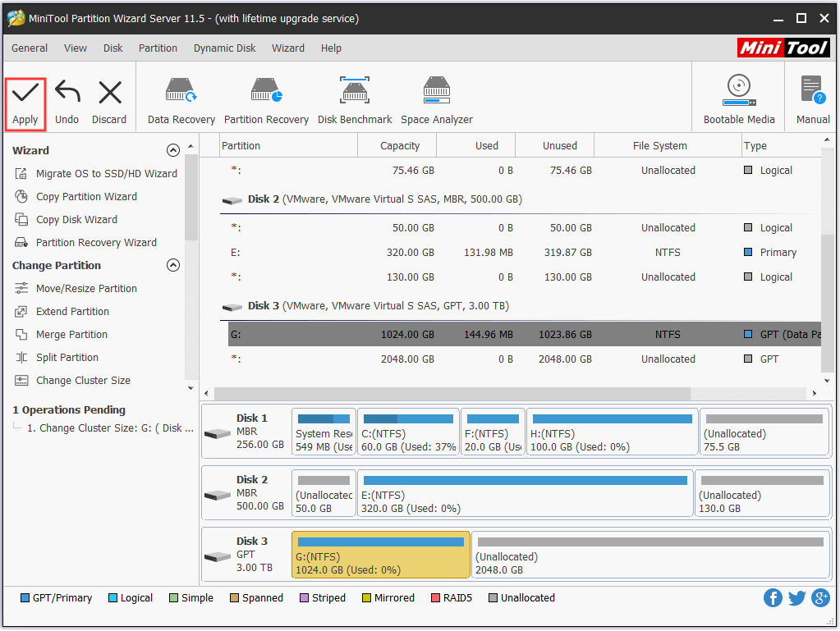Sort by the File System column header
Screen dimensions: 840x631
668,145
